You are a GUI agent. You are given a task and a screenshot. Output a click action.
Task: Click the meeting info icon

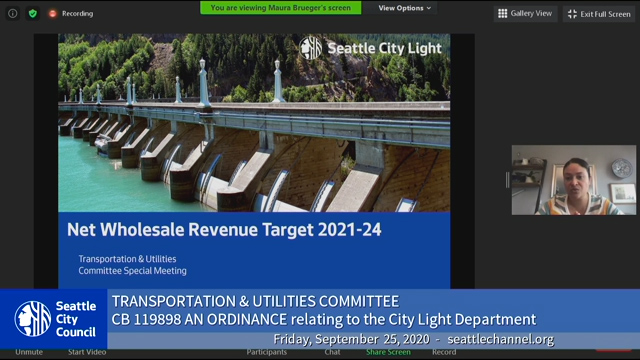(x=13, y=13)
